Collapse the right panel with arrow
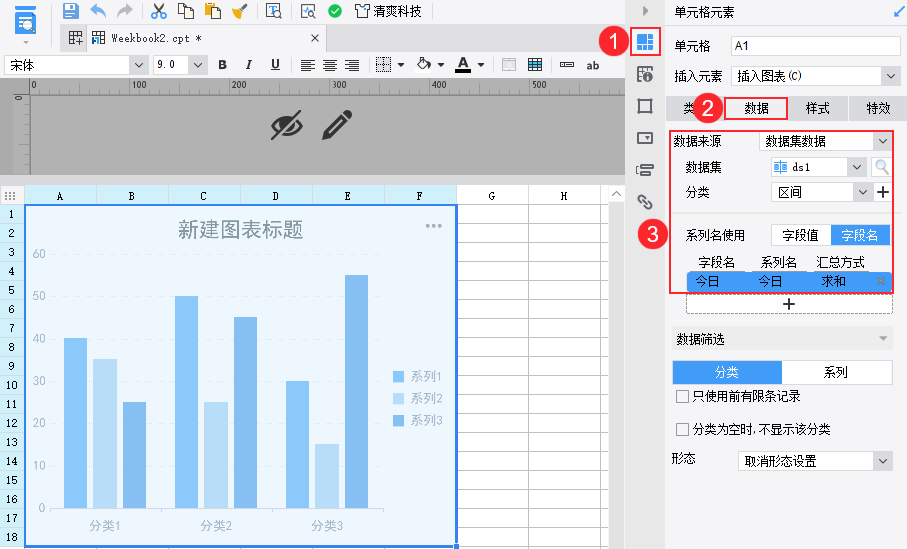 click(x=646, y=10)
